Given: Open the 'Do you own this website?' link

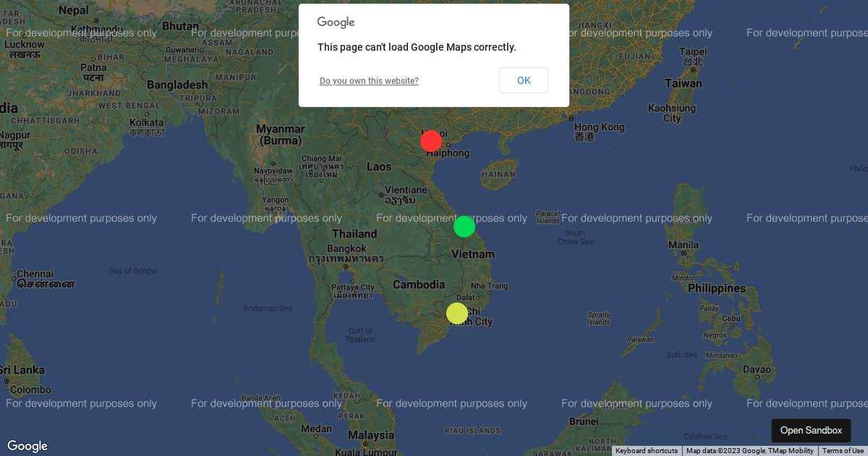Looking at the screenshot, I should (x=369, y=80).
